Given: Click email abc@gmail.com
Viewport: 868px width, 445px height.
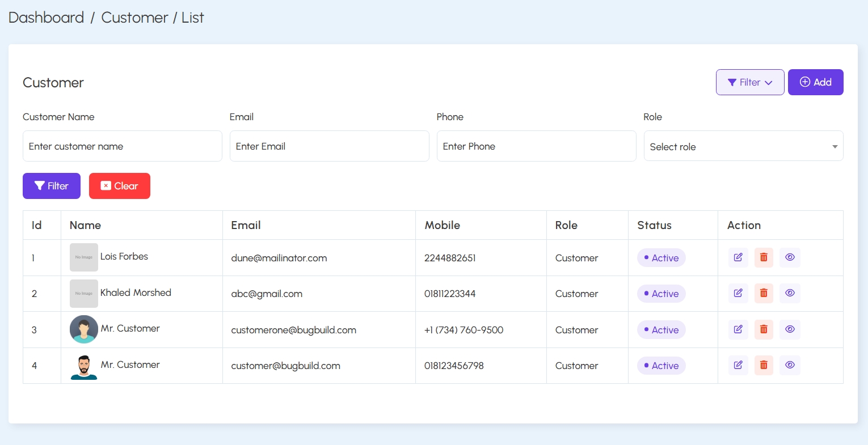Looking at the screenshot, I should 267,294.
